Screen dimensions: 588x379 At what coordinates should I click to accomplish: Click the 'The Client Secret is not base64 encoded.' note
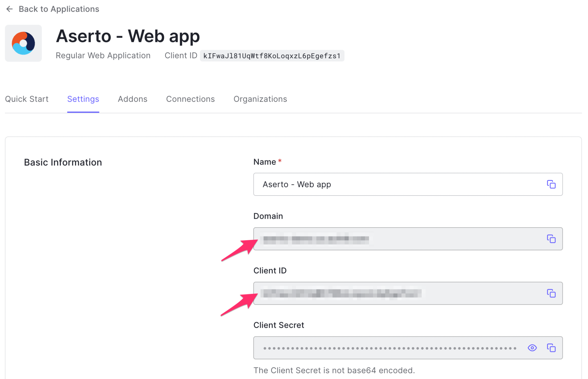[334, 370]
